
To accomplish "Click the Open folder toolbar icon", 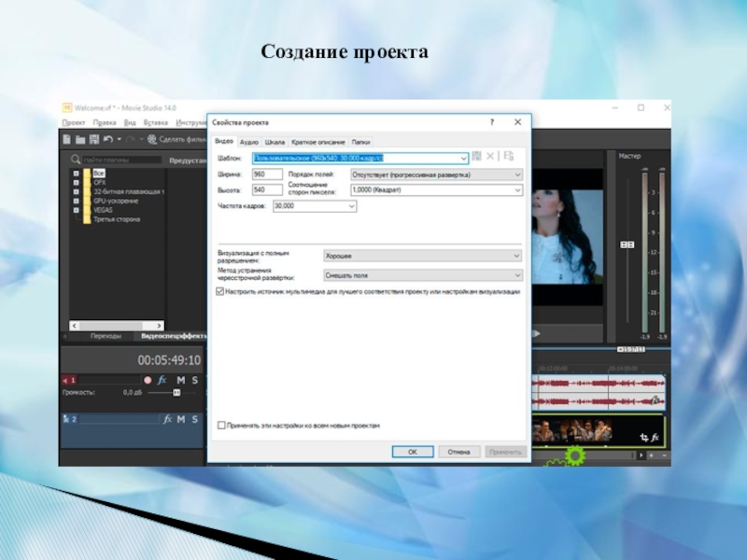I will click(x=80, y=139).
